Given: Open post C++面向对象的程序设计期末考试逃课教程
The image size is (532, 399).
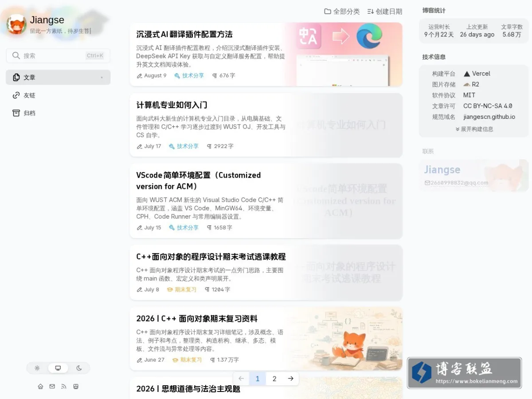Looking at the screenshot, I should click(211, 257).
